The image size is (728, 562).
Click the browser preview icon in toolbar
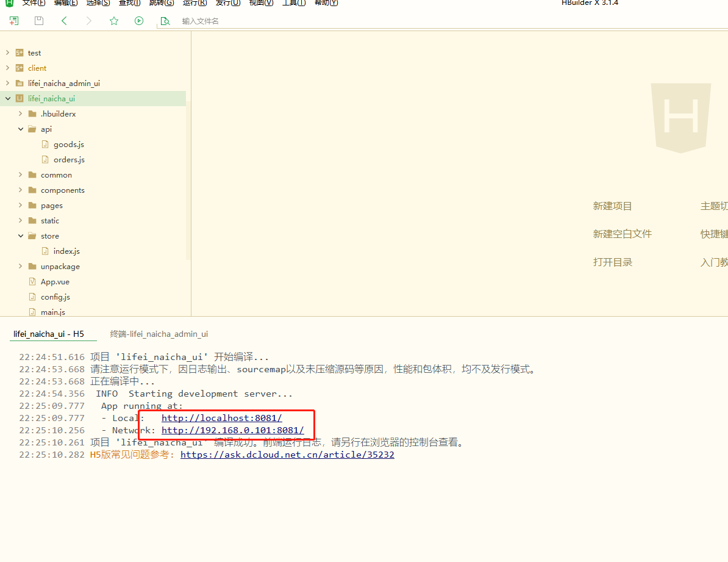(x=165, y=20)
